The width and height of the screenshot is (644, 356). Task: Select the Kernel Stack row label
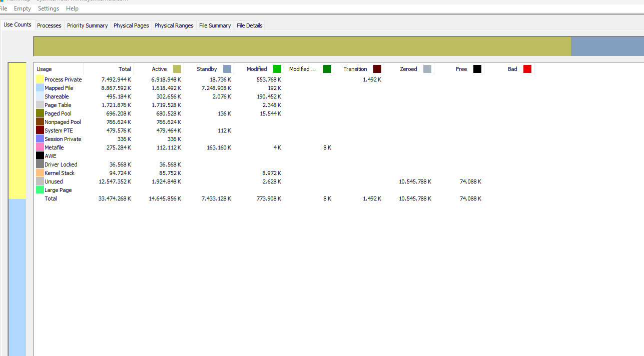(x=60, y=173)
